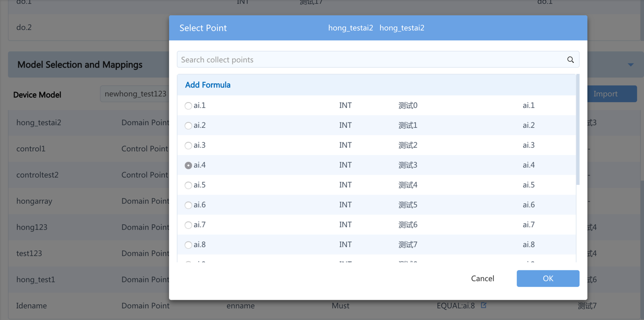Select the ai.2 radio button
This screenshot has height=320, width=644.
pyautogui.click(x=188, y=126)
